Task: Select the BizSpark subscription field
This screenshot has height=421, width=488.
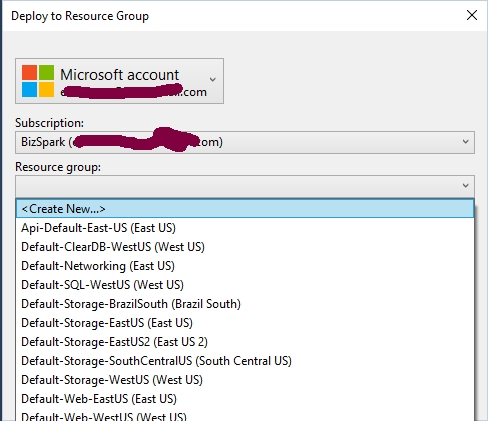Action: point(245,142)
